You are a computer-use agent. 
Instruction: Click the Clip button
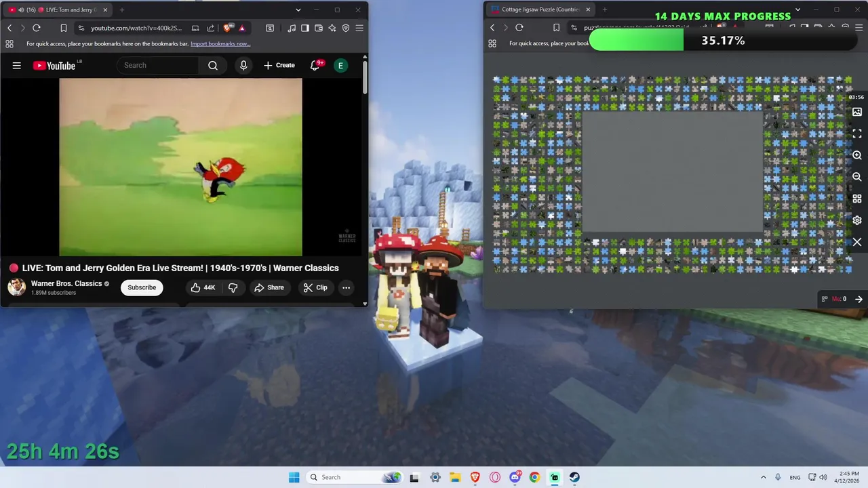(315, 287)
